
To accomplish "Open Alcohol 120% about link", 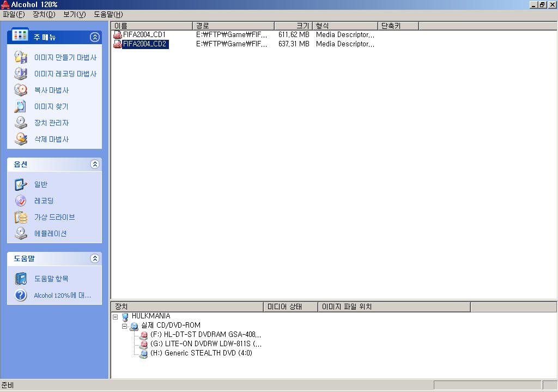I will click(62, 295).
